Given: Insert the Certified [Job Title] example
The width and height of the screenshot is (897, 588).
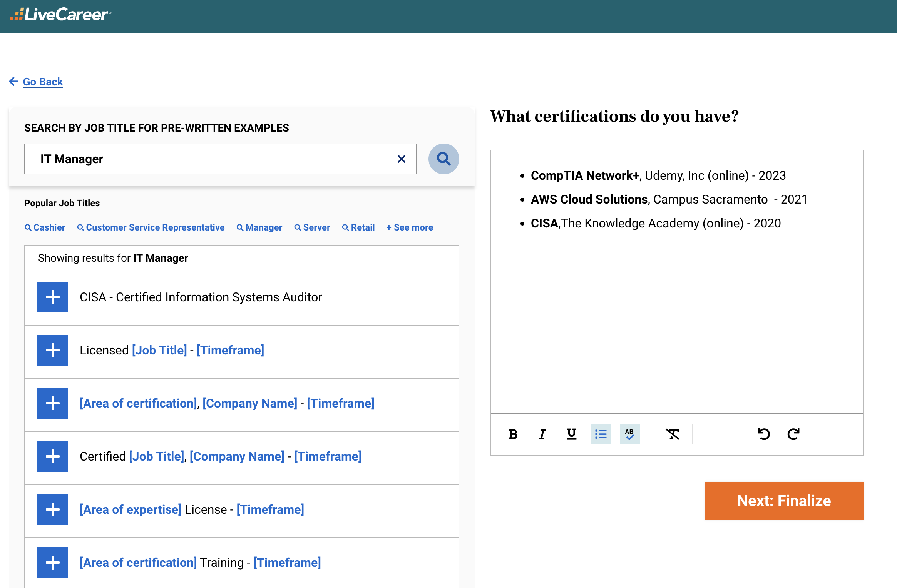Looking at the screenshot, I should [x=52, y=456].
